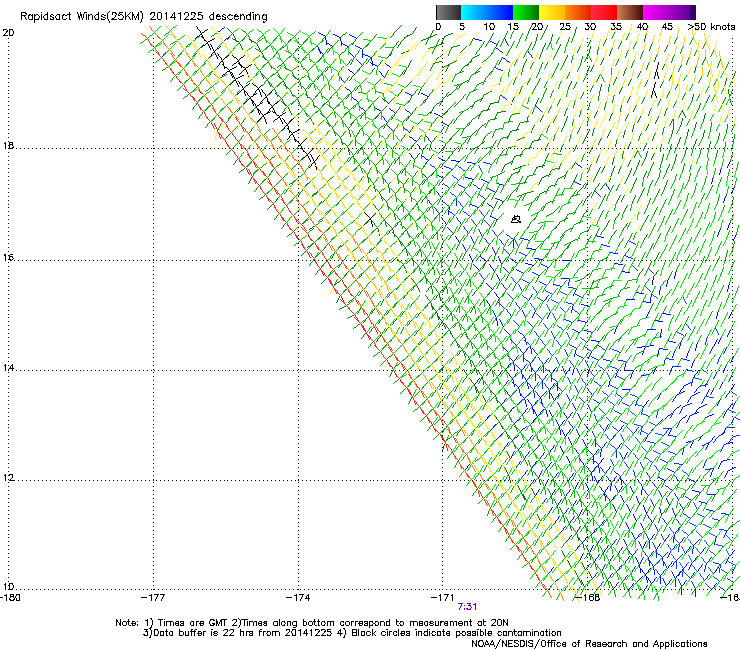
Task: Click the "40" label under the color bar
Action: pyautogui.click(x=642, y=27)
